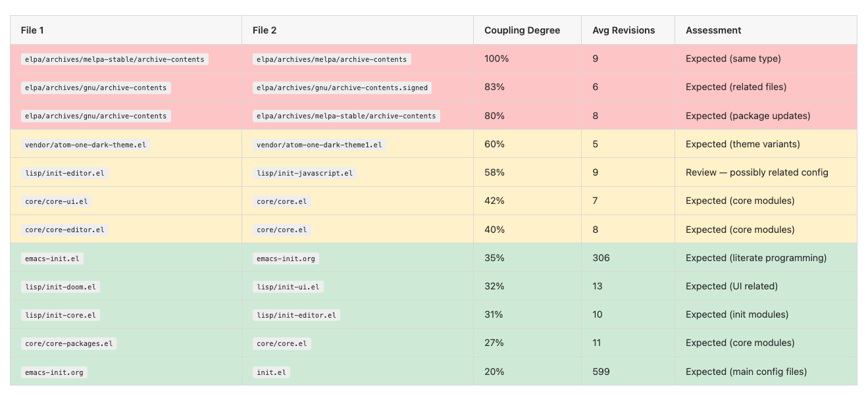This screenshot has height=394, width=868.
Task: Click the vendor/atom-one-dark-theme1.el file label
Action: pos(319,145)
